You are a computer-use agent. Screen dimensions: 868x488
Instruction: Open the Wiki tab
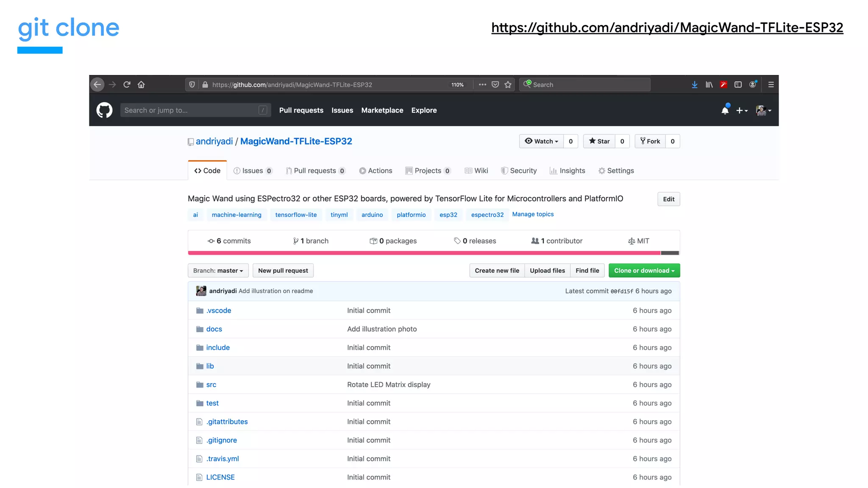(x=476, y=170)
